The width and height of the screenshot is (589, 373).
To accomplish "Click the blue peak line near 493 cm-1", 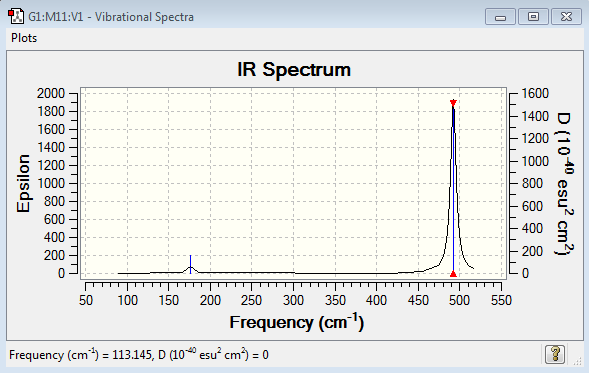I will pos(453,188).
